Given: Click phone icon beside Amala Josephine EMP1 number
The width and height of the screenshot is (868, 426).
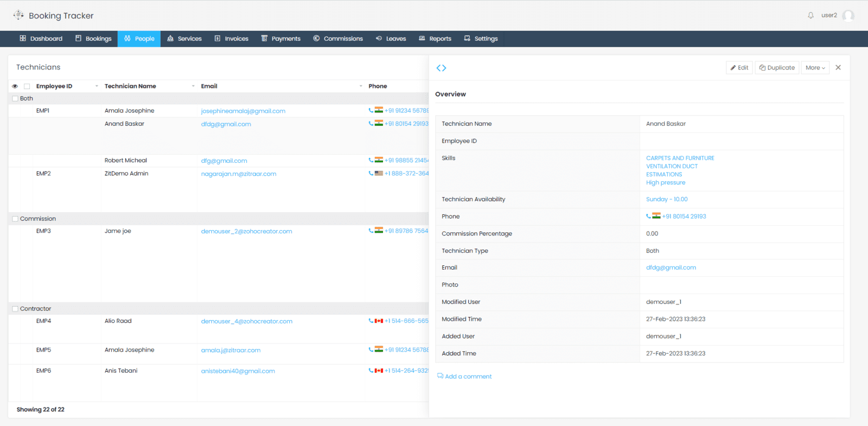Looking at the screenshot, I should pyautogui.click(x=371, y=110).
